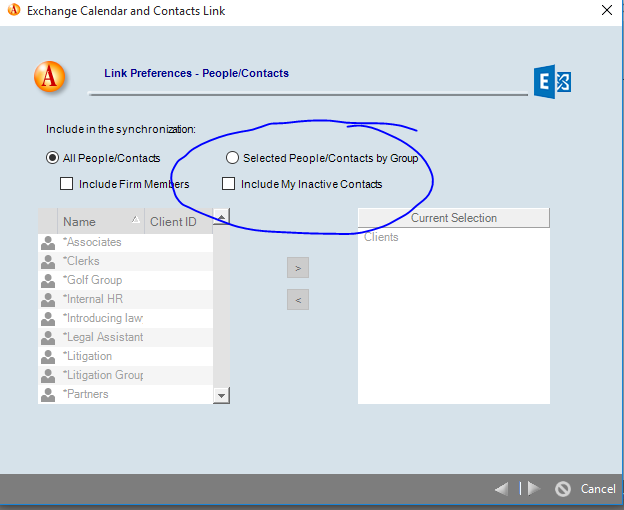This screenshot has height=510, width=624.
Task: Click the person icon beside *Partners
Action: pos(48,395)
